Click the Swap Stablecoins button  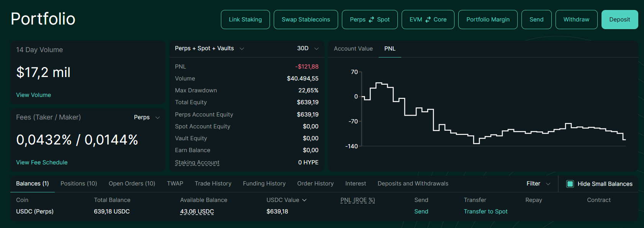pyautogui.click(x=306, y=20)
